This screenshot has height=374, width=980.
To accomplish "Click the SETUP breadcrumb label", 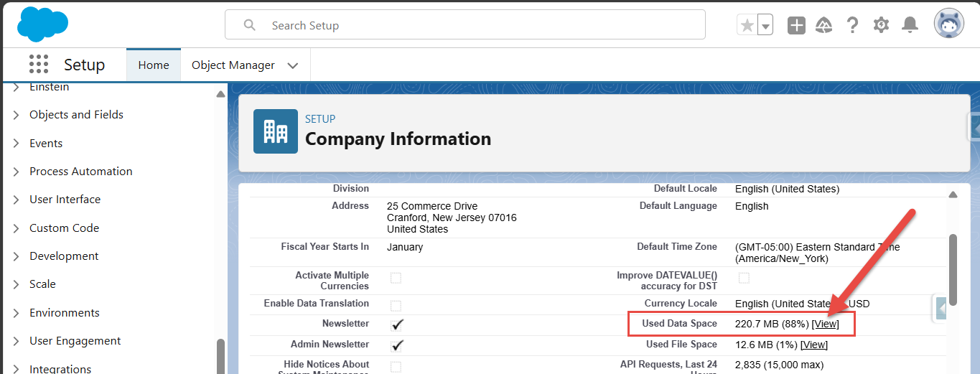I will pyautogui.click(x=320, y=118).
